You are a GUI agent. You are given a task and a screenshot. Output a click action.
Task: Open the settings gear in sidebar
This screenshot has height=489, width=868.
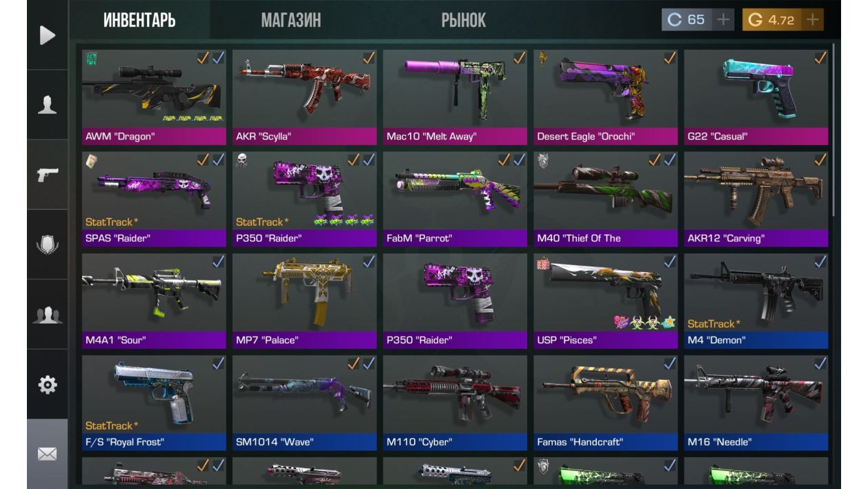click(47, 384)
